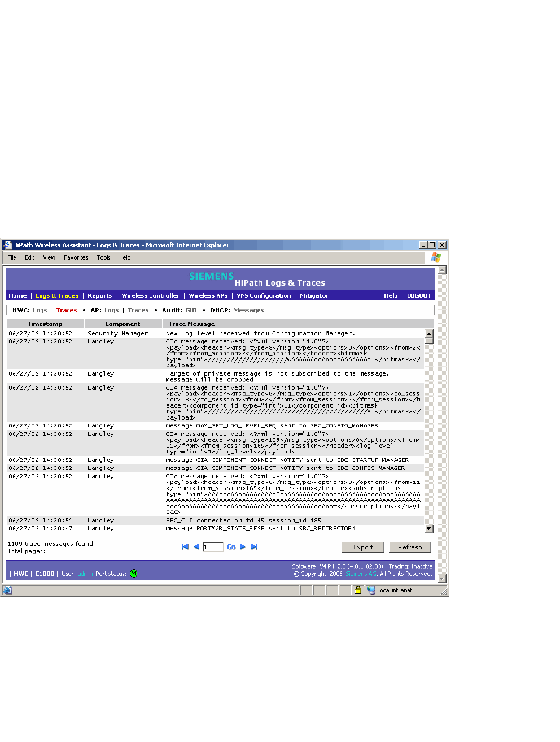Click the Refresh button
Screen dimensions: 560x742
[410, 547]
